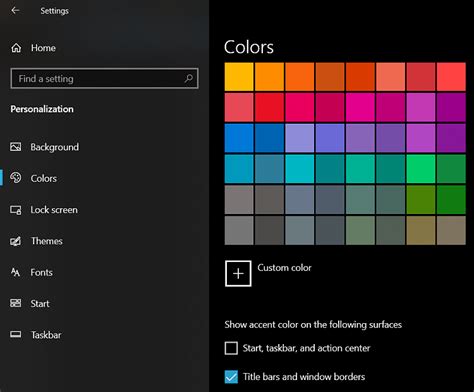This screenshot has height=392, width=474.
Task: Select the warm gray swatch starting the fifth row
Action: point(239,199)
